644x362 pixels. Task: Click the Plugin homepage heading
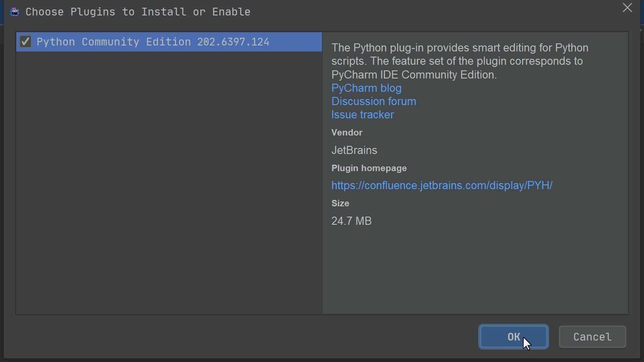pos(369,168)
